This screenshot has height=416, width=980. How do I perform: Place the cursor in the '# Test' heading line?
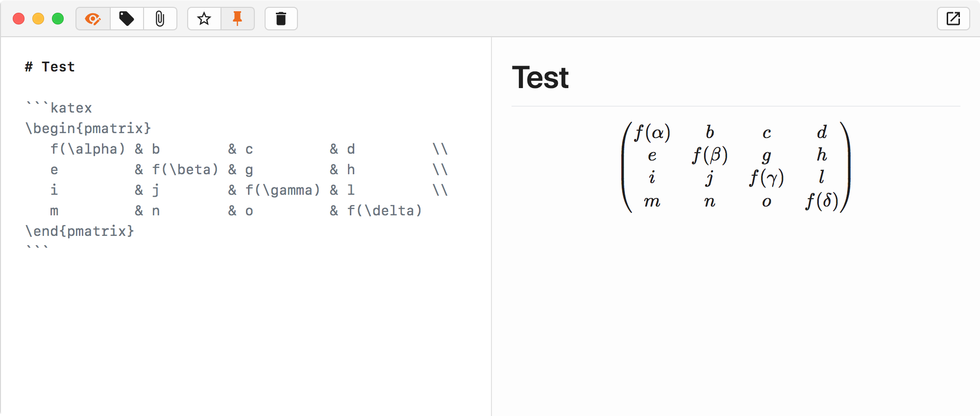point(50,67)
